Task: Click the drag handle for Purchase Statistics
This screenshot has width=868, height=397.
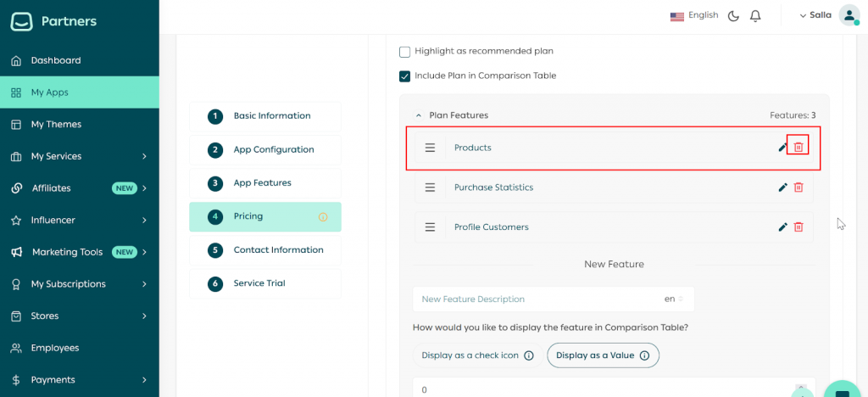Action: pyautogui.click(x=430, y=187)
